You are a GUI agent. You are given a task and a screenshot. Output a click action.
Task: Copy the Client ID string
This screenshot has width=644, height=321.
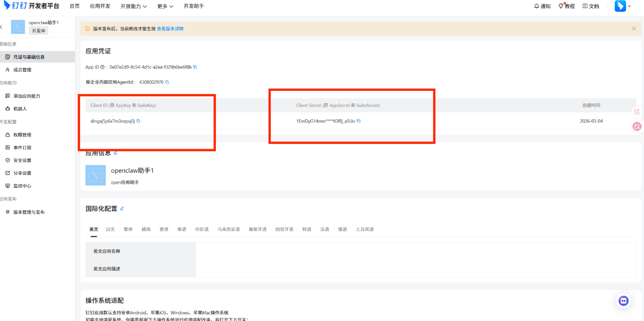tap(138, 121)
